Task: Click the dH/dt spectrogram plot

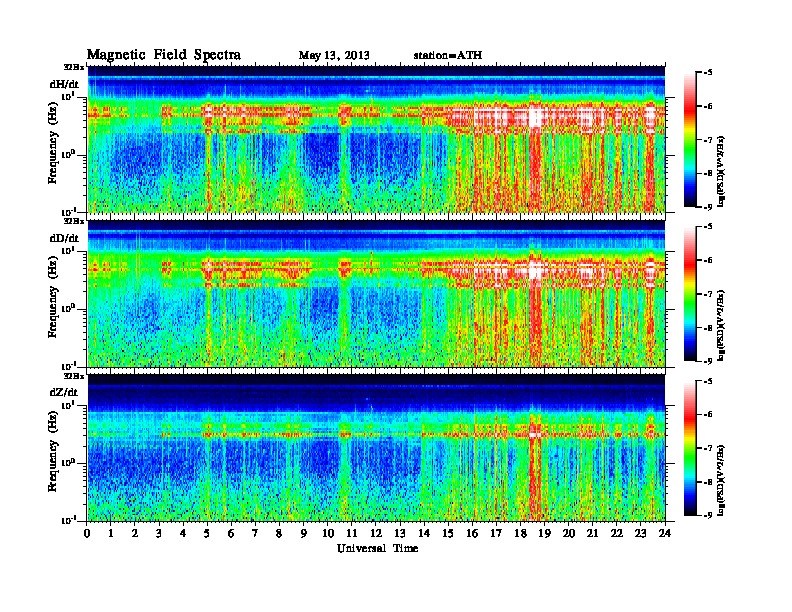Action: coord(376,139)
